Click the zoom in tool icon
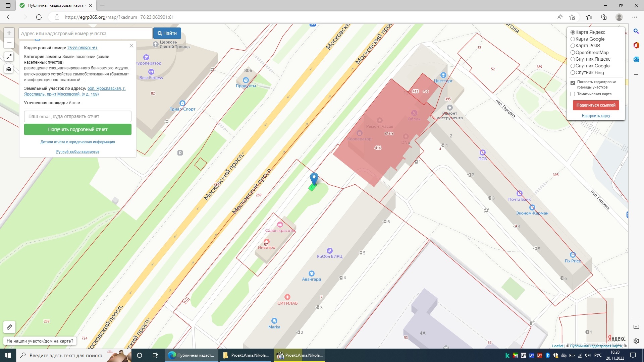 click(9, 33)
